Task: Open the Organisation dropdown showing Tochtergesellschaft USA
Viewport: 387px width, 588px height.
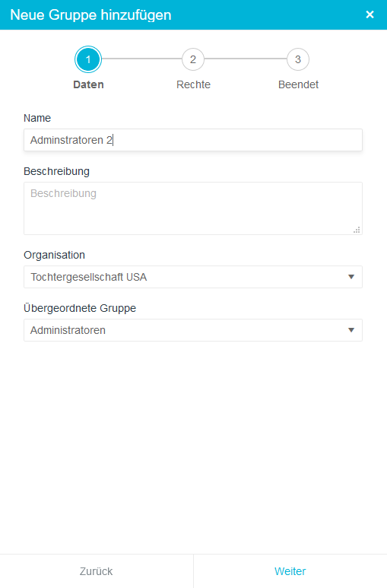Action: pos(193,277)
